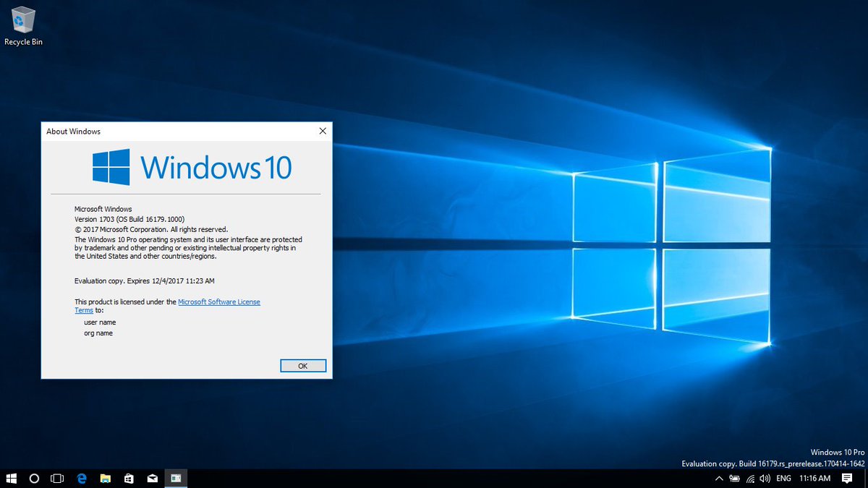Show hidden tray icons chevron

coord(719,479)
